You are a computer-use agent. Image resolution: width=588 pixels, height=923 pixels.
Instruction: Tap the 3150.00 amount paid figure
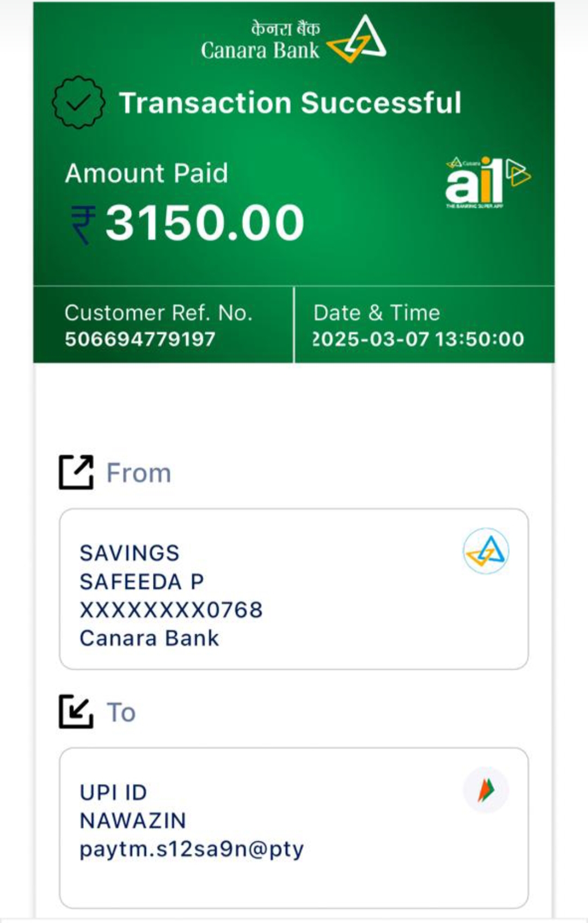tap(205, 222)
